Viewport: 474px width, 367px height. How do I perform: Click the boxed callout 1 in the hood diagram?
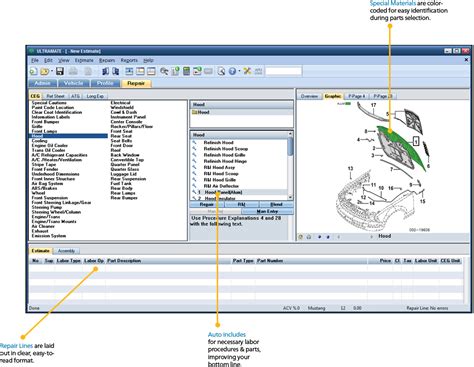click(416, 142)
